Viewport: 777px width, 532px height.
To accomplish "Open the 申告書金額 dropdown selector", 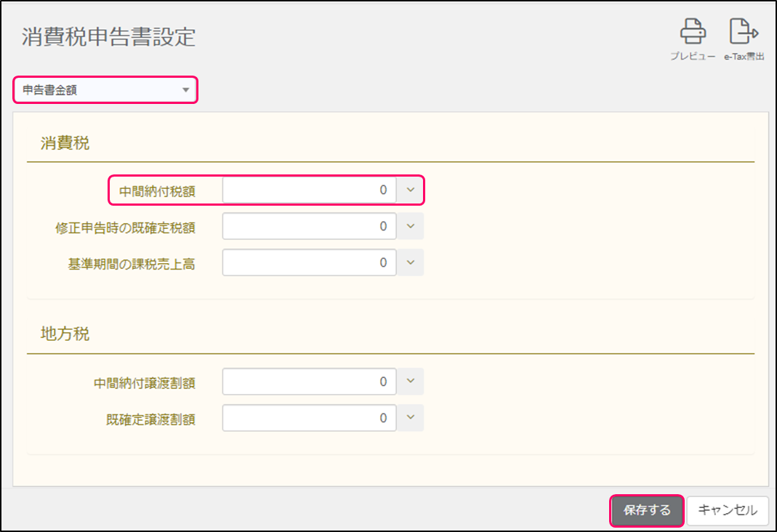I will 105,90.
